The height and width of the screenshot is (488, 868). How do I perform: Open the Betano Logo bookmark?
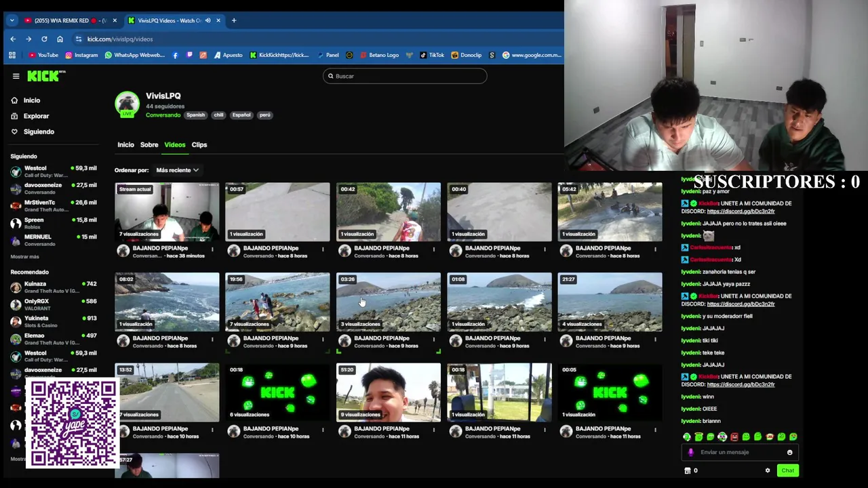378,55
